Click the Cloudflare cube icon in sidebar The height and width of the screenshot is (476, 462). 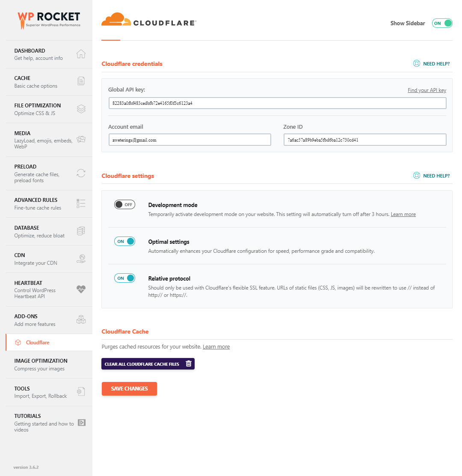(x=18, y=343)
